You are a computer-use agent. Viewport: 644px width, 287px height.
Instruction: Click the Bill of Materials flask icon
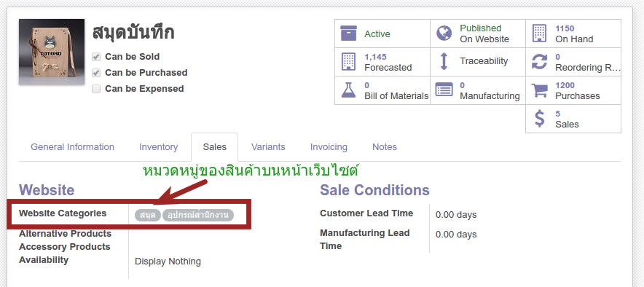[x=348, y=90]
